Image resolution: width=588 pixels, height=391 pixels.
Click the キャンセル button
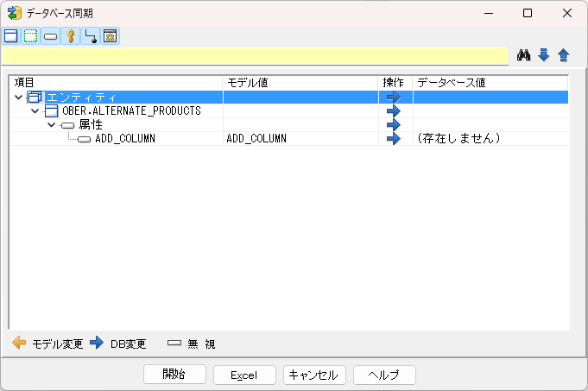(x=314, y=375)
